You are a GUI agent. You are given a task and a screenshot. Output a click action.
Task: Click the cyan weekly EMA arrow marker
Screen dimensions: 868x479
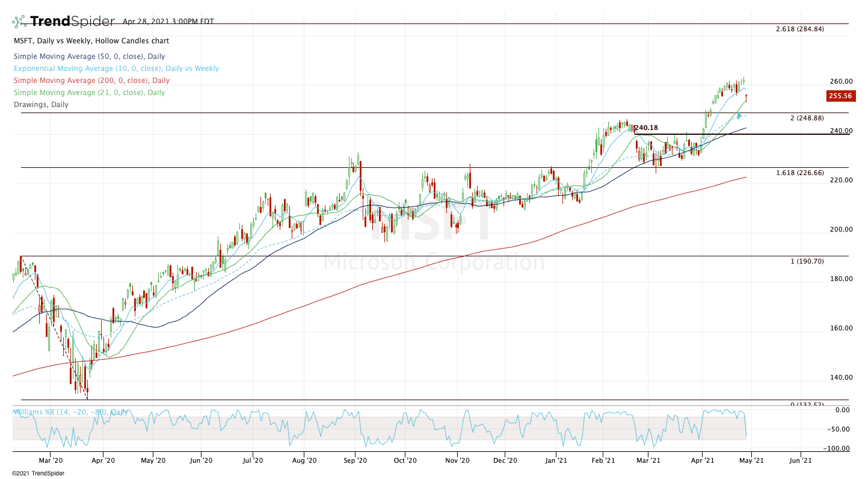click(x=739, y=116)
